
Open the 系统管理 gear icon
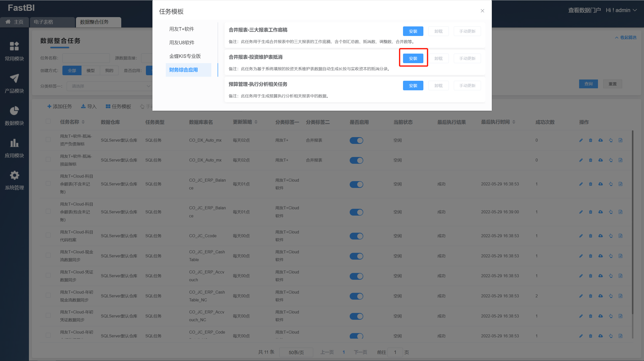[14, 175]
